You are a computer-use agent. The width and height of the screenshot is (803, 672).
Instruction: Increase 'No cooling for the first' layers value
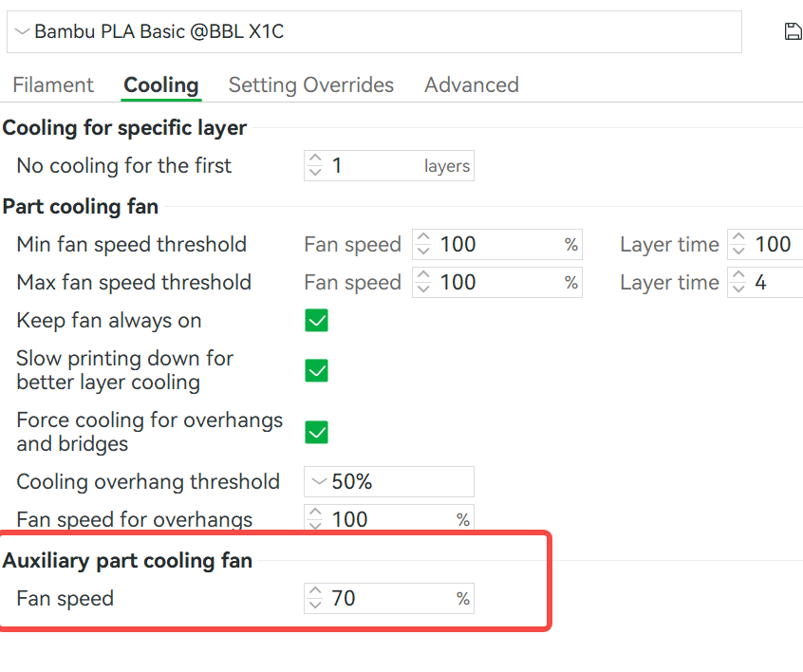click(315, 159)
